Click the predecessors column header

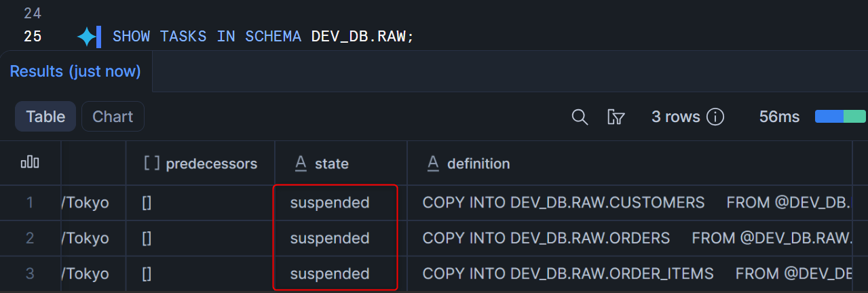[211, 163]
